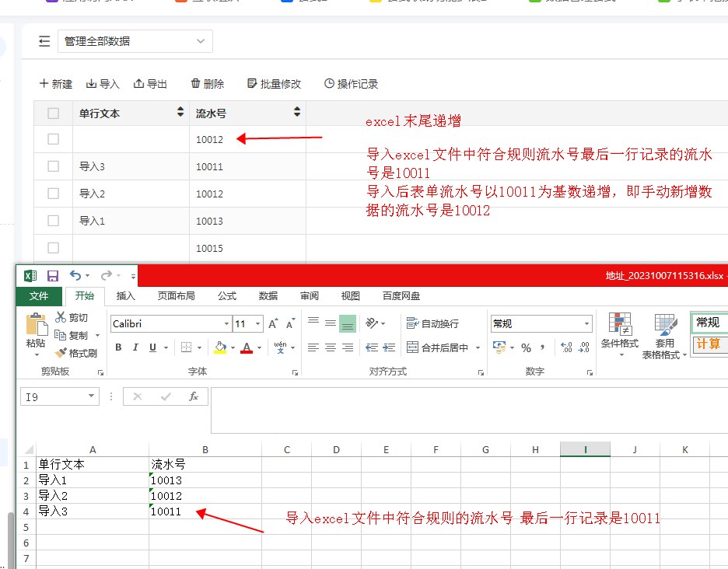Expand the 常规 number format dropdown
The width and height of the screenshot is (728, 569).
coord(586,324)
